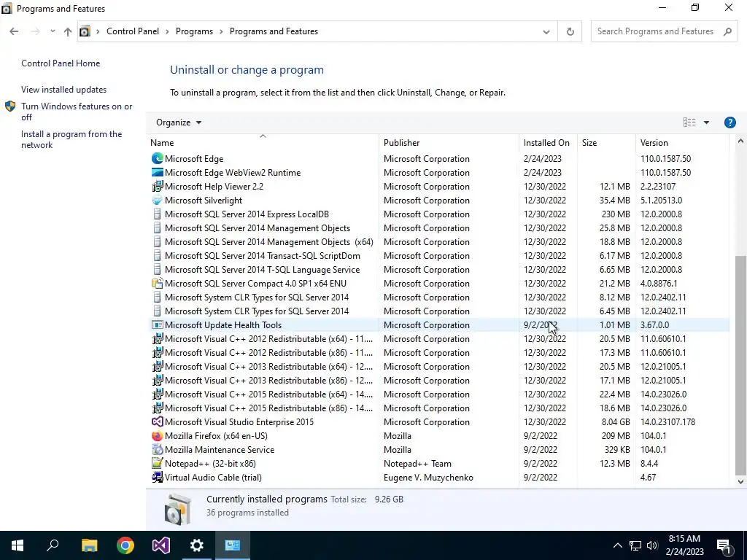Screen dimensions: 747x560
Task: Click the Mozilla Firefox icon in list
Action: [x=158, y=436]
